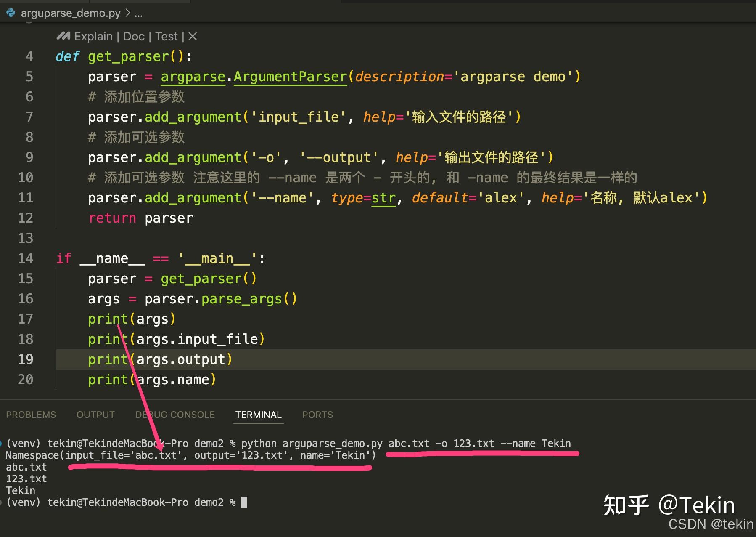Click the Explain CodeLens action

click(93, 36)
